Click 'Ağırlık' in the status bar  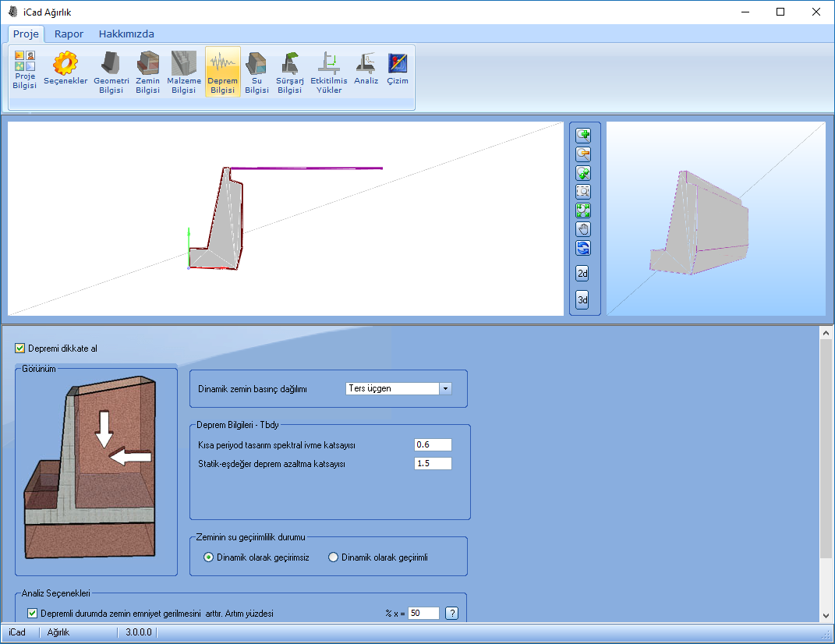(58, 632)
